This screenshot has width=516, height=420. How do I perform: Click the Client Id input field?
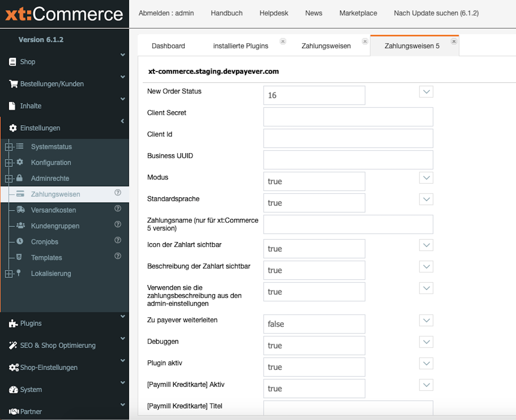coord(348,138)
